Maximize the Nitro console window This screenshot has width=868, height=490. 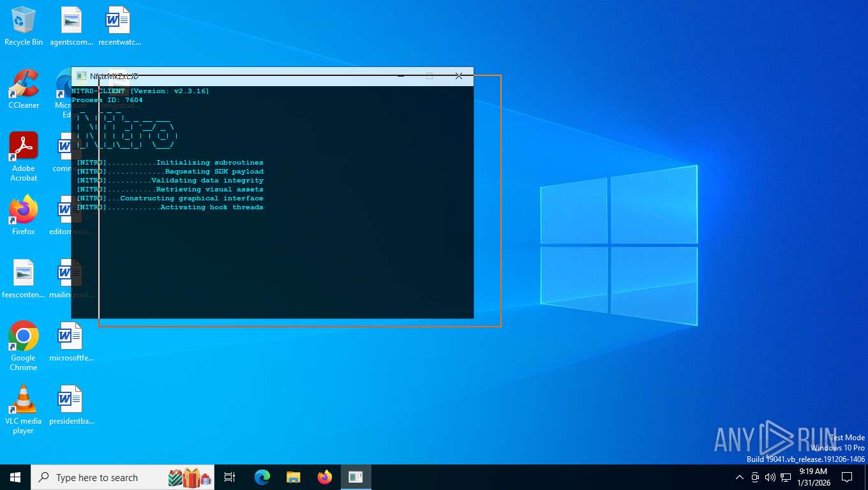[430, 76]
